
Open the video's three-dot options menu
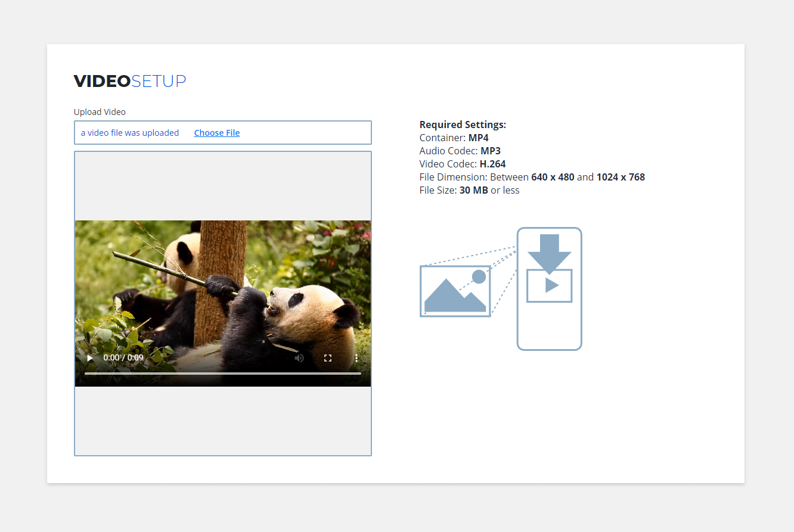356,358
